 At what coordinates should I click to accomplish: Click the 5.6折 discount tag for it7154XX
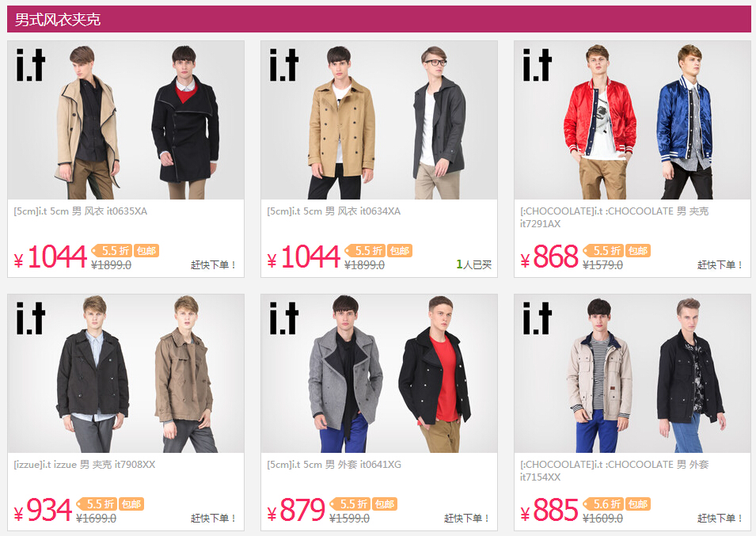coord(603,504)
